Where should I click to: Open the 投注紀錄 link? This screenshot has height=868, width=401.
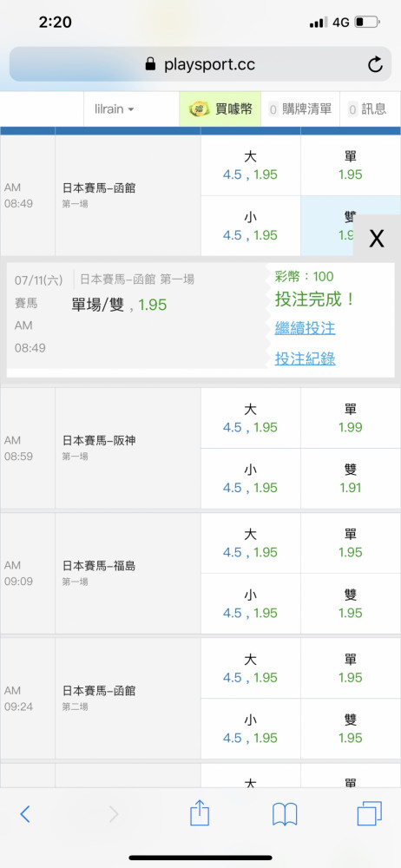tap(306, 359)
